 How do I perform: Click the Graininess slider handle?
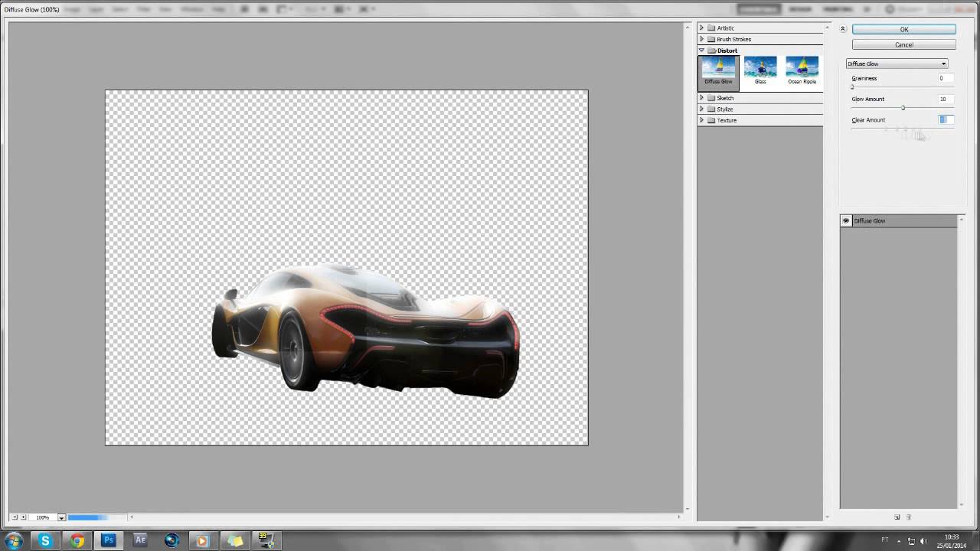852,86
